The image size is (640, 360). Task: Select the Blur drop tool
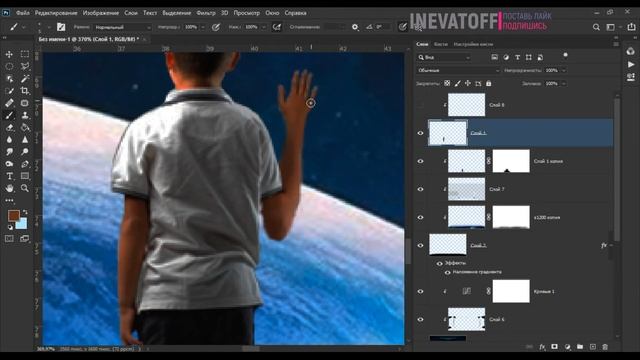[9, 140]
